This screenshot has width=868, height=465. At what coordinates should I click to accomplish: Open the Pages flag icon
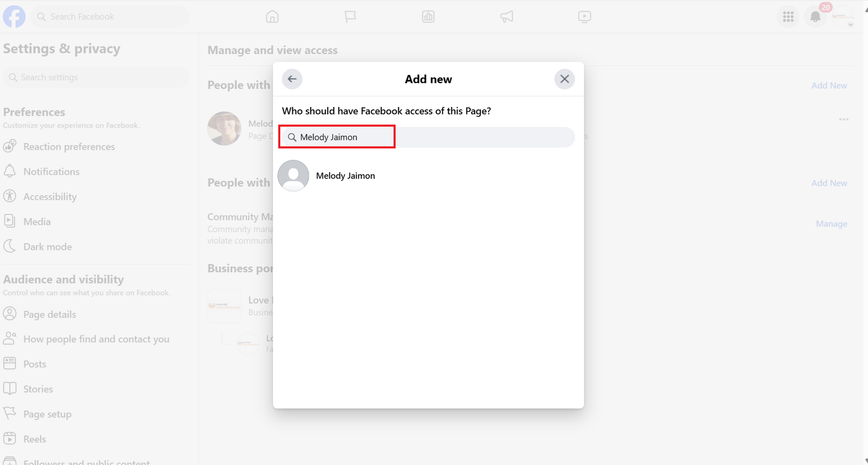pos(350,17)
